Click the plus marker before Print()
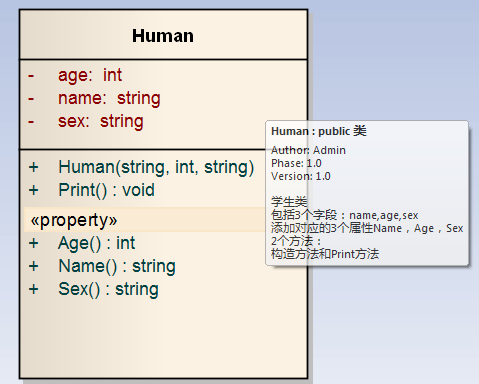 click(33, 190)
